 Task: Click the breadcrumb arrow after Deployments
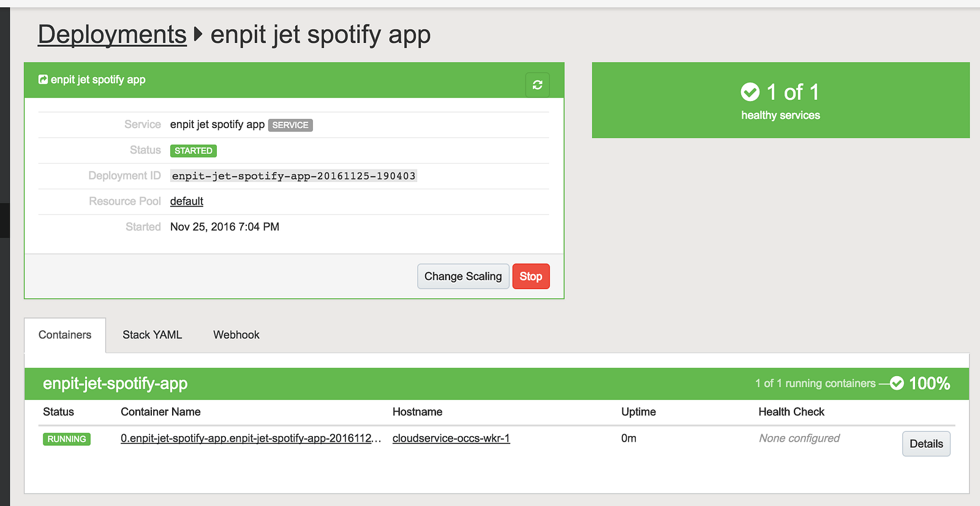[x=198, y=34]
